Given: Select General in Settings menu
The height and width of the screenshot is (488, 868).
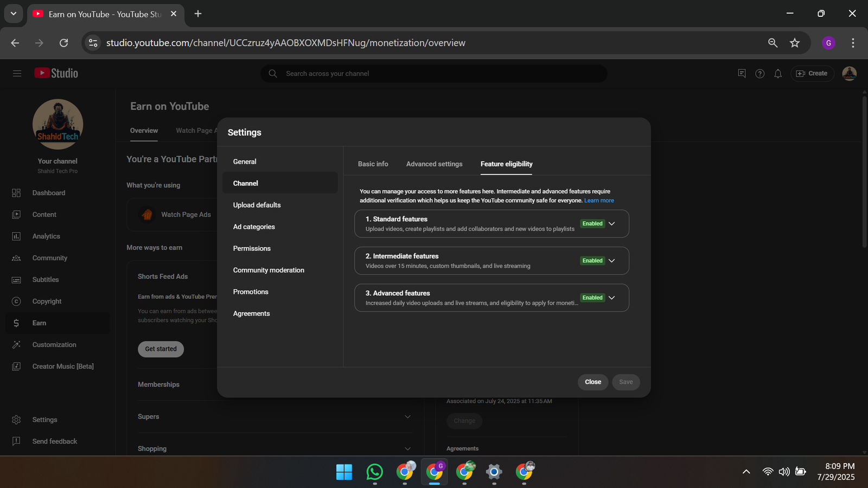Looking at the screenshot, I should click(x=280, y=162).
